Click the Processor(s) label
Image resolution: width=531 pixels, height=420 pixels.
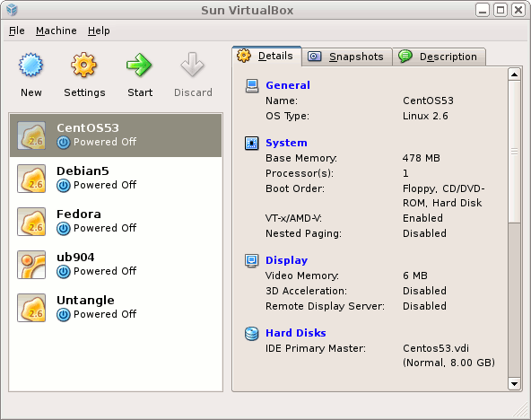300,173
